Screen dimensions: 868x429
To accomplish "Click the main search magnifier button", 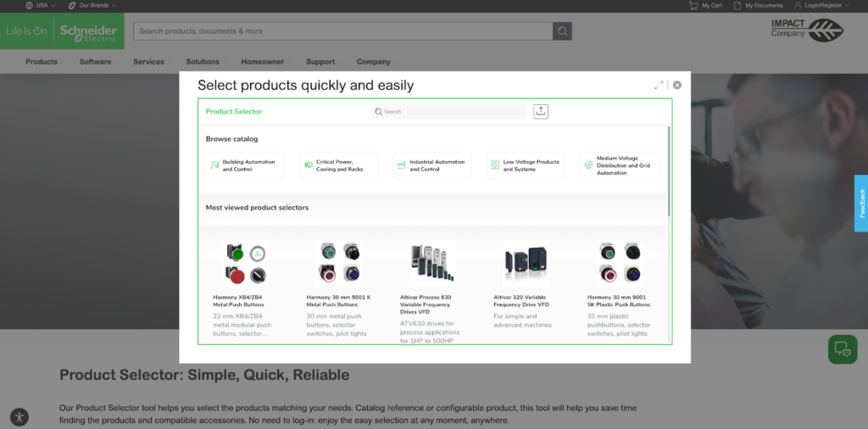I will point(563,31).
